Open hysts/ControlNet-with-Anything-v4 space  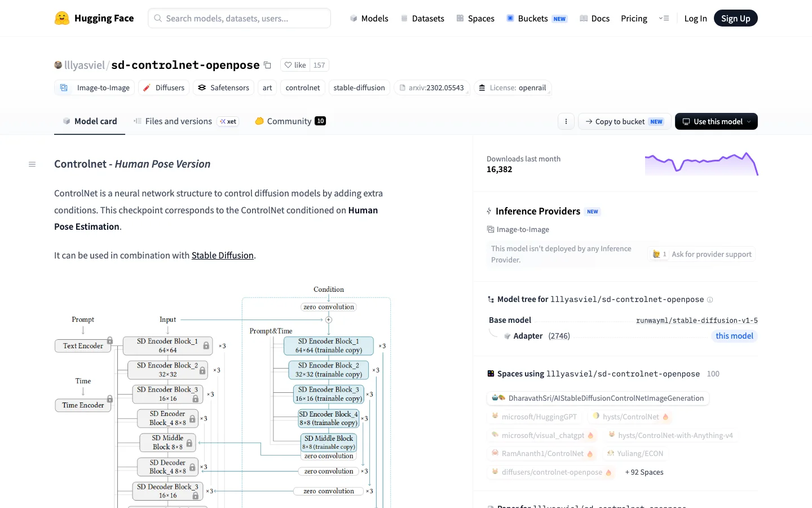(x=670, y=435)
